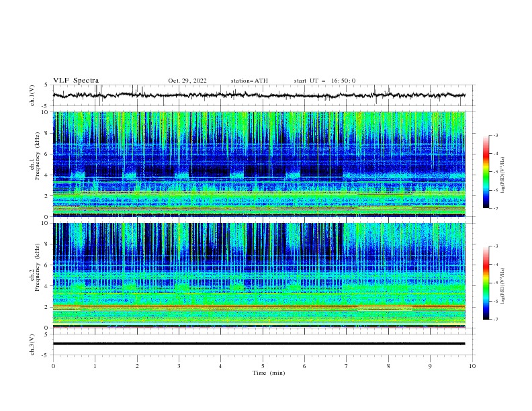Click the "ch.3(V)" axis label
Screen dimensions: 532x411
[32, 345]
